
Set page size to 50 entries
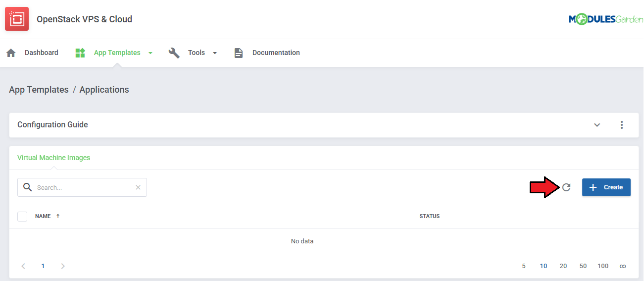point(583,266)
